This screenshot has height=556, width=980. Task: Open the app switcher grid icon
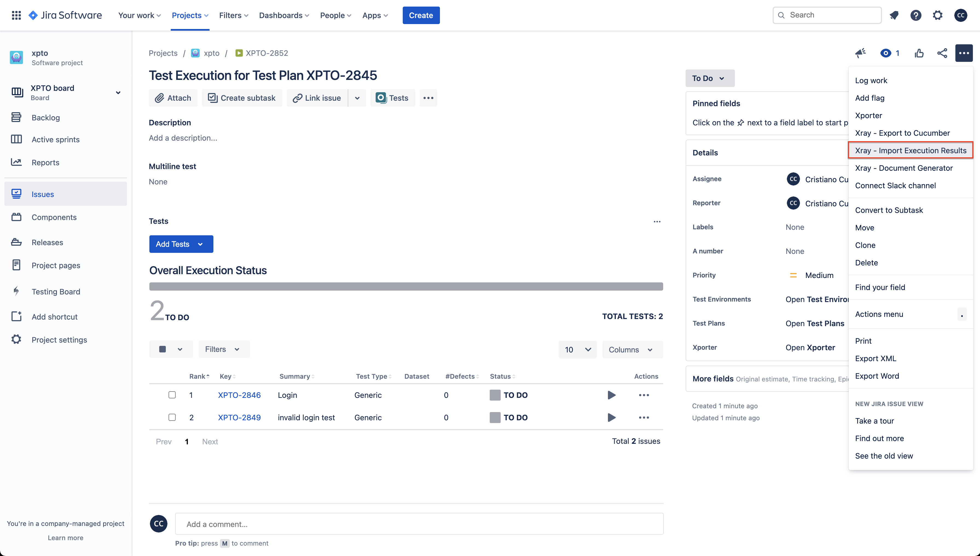16,15
